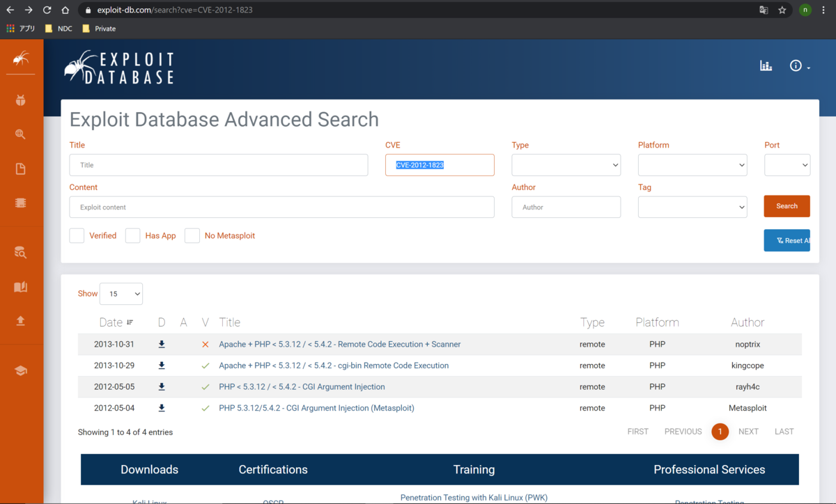
Task: Enable the Verified checkbox
Action: point(77,235)
